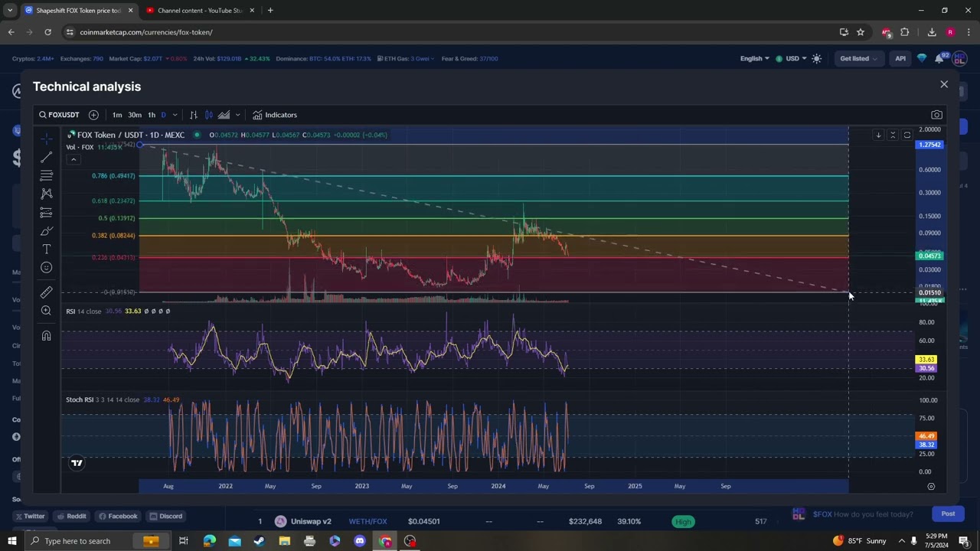
Task: Select the XABCD pattern tool
Action: (46, 194)
